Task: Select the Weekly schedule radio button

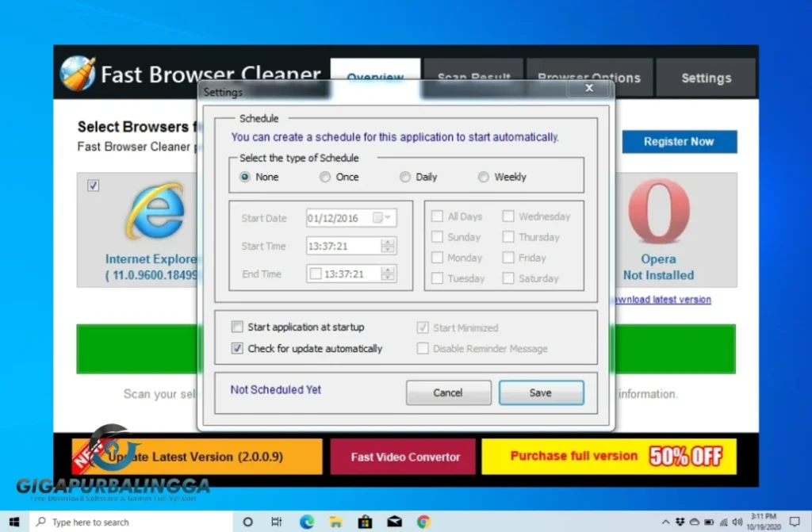Action: (x=482, y=177)
